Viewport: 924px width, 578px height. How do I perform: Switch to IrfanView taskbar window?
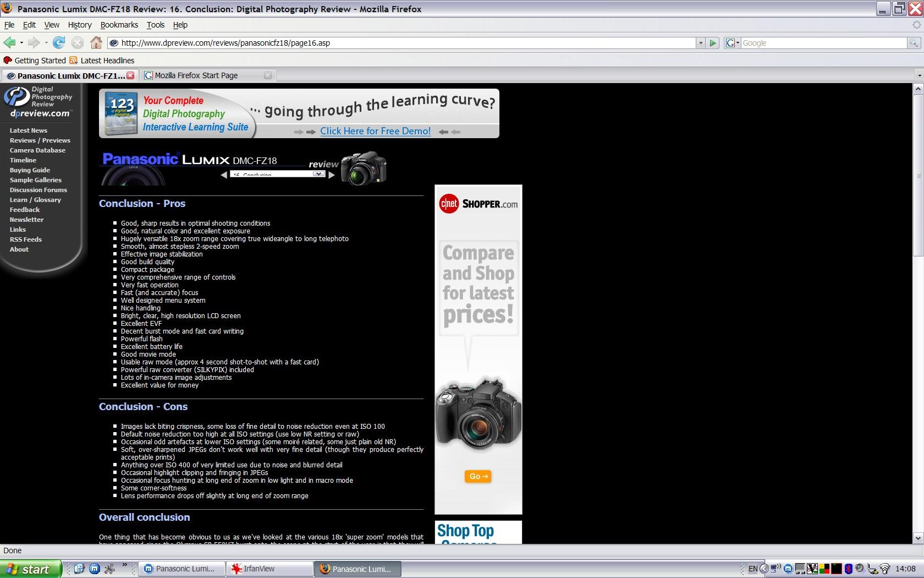269,569
